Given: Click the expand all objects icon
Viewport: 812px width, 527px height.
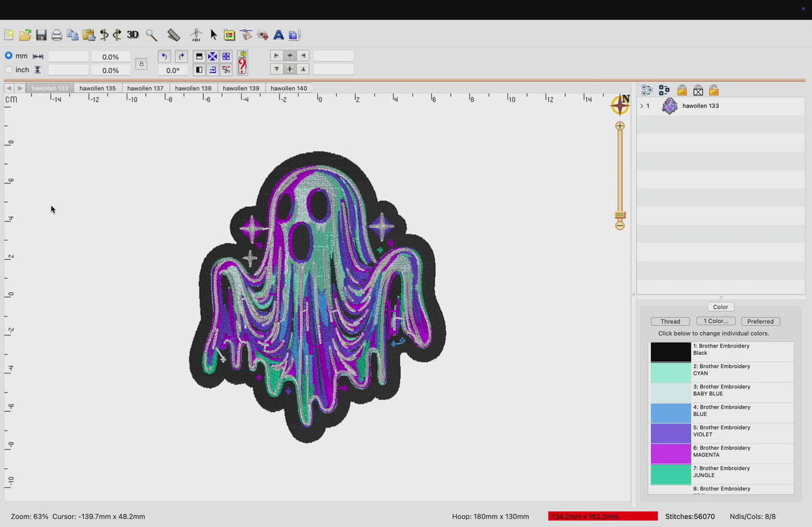Looking at the screenshot, I should 647,90.
